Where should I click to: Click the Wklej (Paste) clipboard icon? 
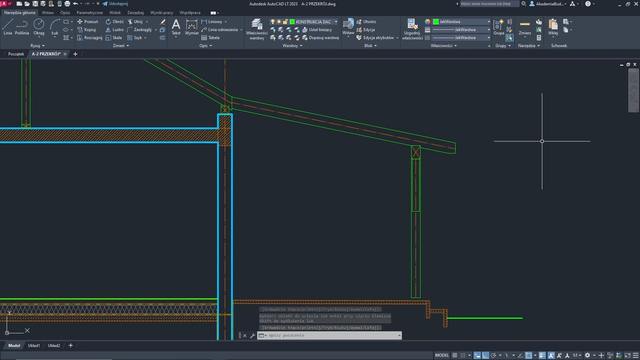tap(553, 27)
